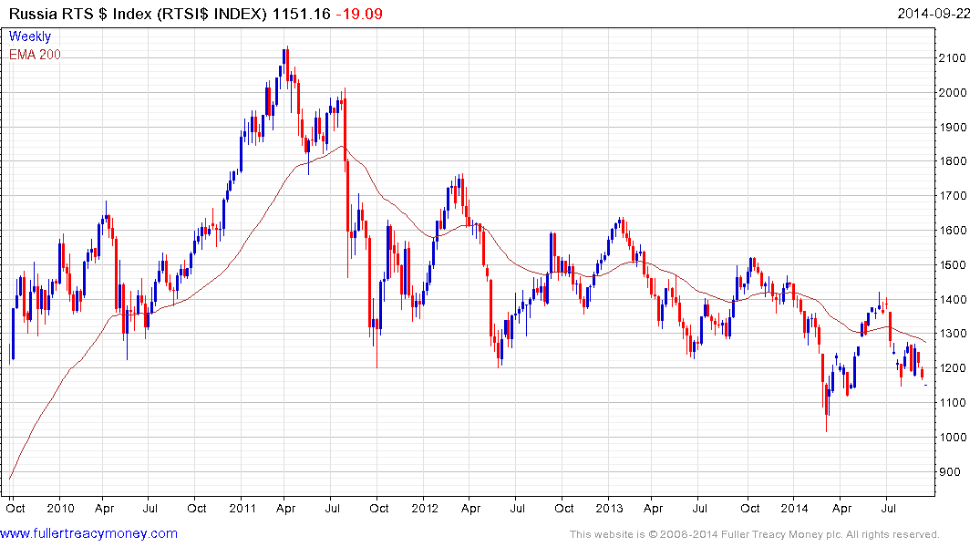Click the 'EMA 200' legend label
980x547 pixels.
tap(35, 55)
